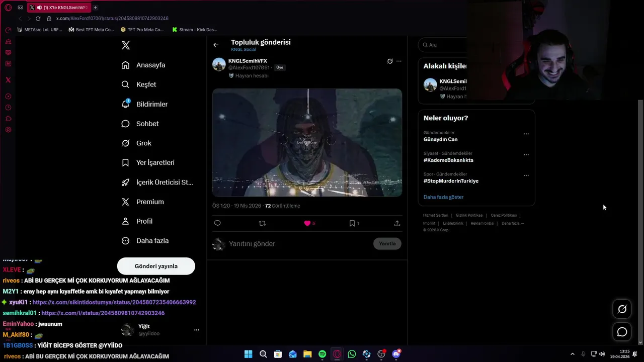Screen dimensions: 644x362
Task: Open Discord from the taskbar
Action: tap(396, 354)
